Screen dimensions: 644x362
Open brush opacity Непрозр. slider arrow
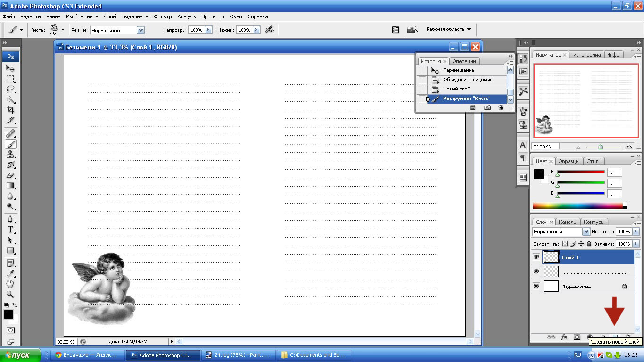coord(208,30)
